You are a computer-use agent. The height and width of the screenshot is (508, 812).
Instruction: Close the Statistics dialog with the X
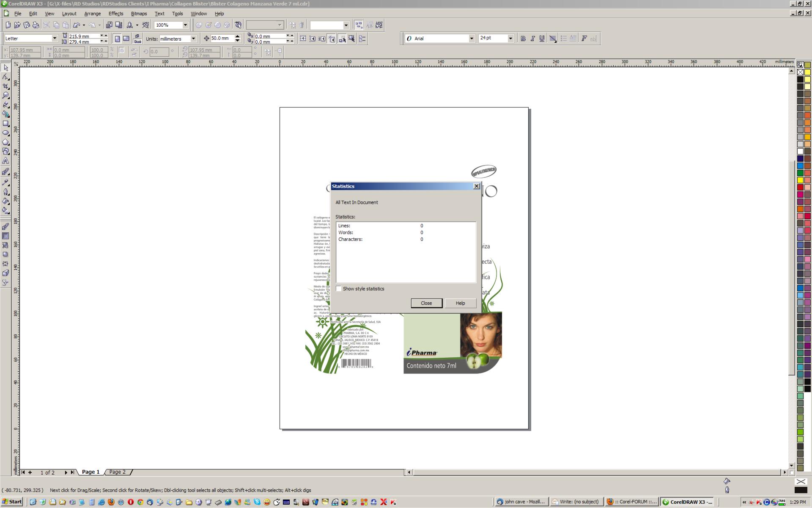coord(476,186)
